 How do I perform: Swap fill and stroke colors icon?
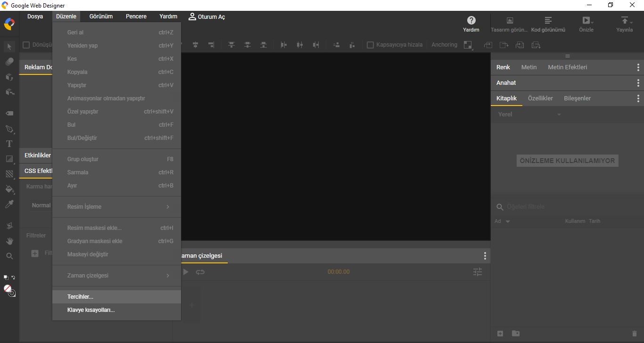click(x=13, y=278)
